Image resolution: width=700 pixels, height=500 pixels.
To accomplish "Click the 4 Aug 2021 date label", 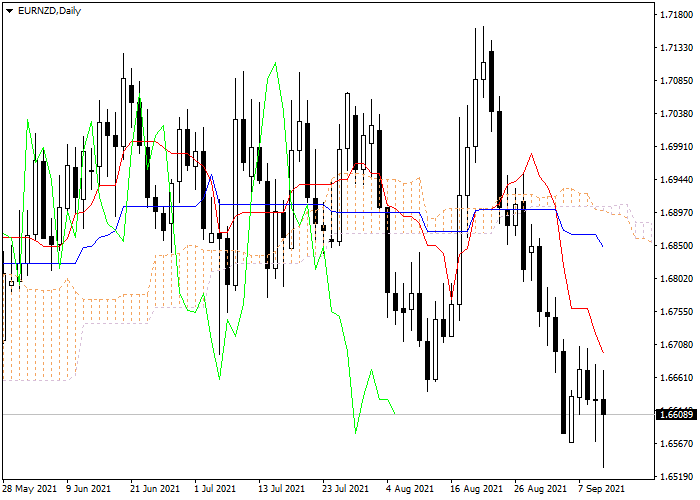I will coord(410,489).
